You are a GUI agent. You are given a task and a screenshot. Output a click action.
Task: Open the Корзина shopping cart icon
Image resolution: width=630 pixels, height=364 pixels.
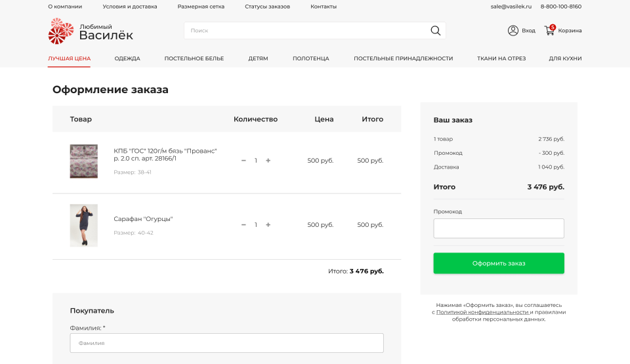point(550,30)
